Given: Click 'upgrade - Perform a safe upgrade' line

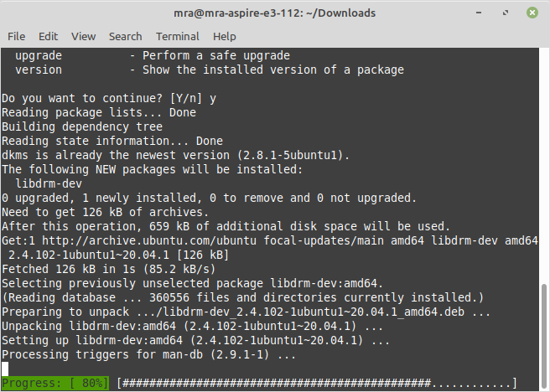Looking at the screenshot, I should pyautogui.click(x=153, y=55).
